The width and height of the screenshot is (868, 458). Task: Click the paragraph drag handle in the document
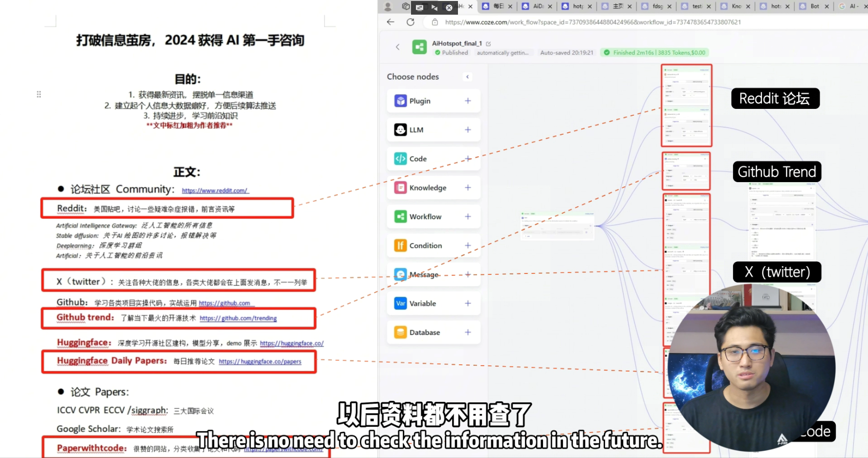point(39,94)
